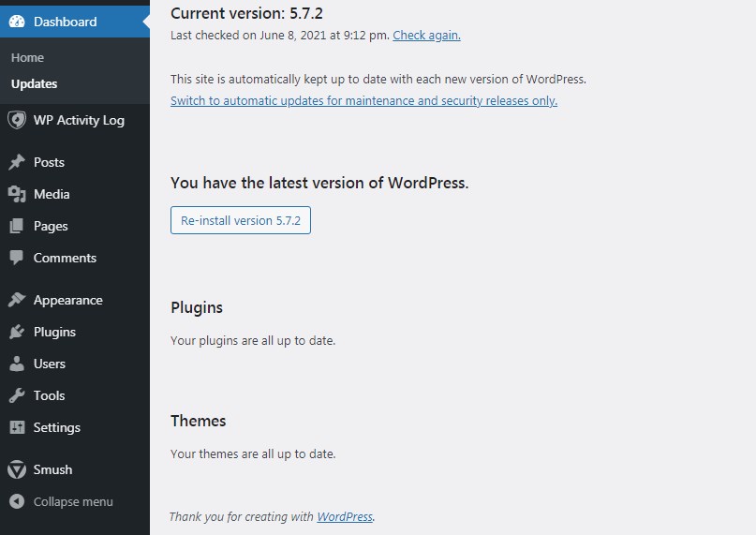The width and height of the screenshot is (756, 535).
Task: Open the Pages menu label
Action: pos(51,226)
